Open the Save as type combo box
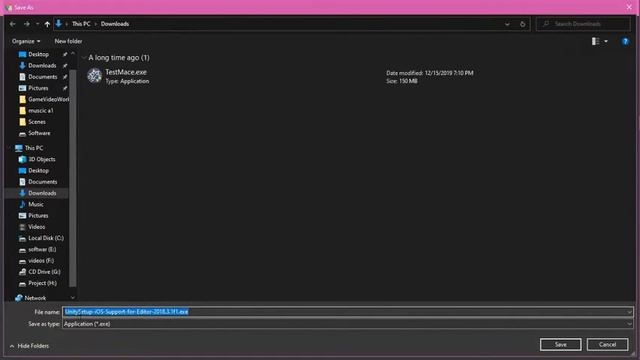This screenshot has width=640, height=360. click(348, 324)
